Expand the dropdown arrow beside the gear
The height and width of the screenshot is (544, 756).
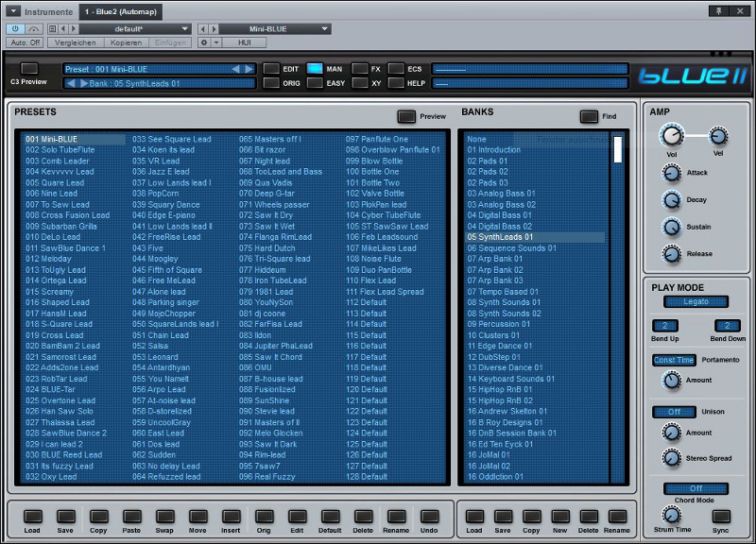(x=216, y=42)
